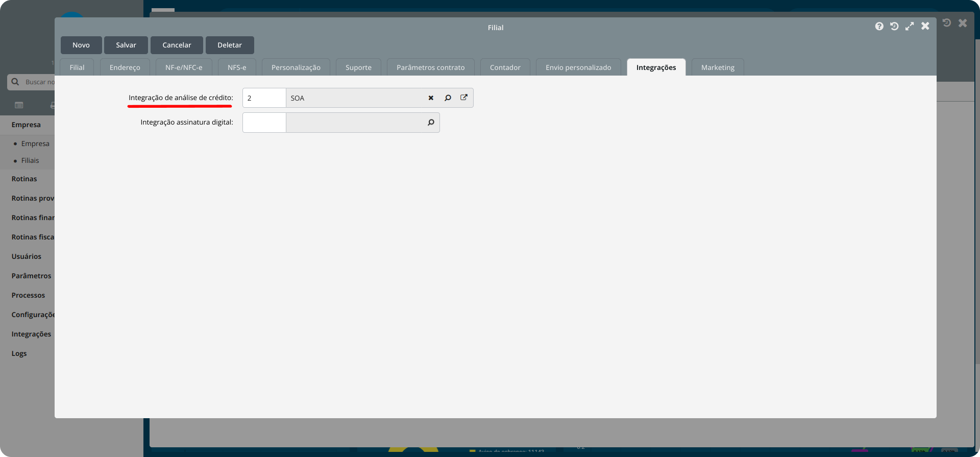This screenshot has width=980, height=457.
Task: Click the 'Integração assinatura digital' label
Action: click(187, 122)
